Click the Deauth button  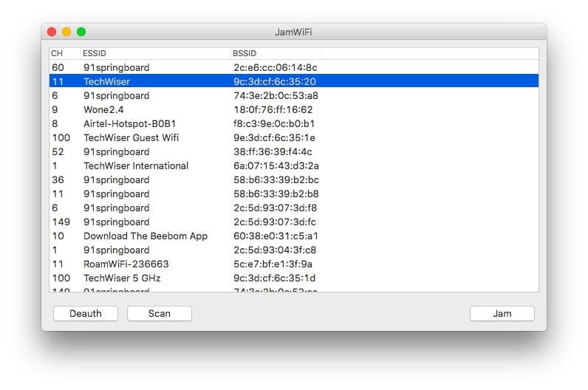(86, 313)
